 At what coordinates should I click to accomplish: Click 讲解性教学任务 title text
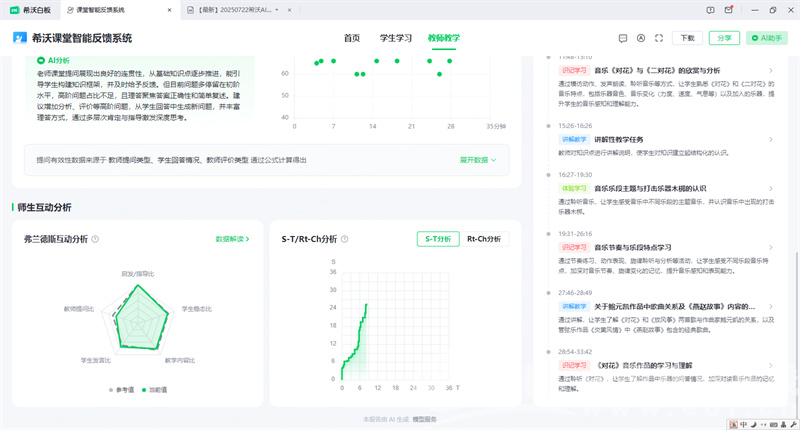[618, 139]
